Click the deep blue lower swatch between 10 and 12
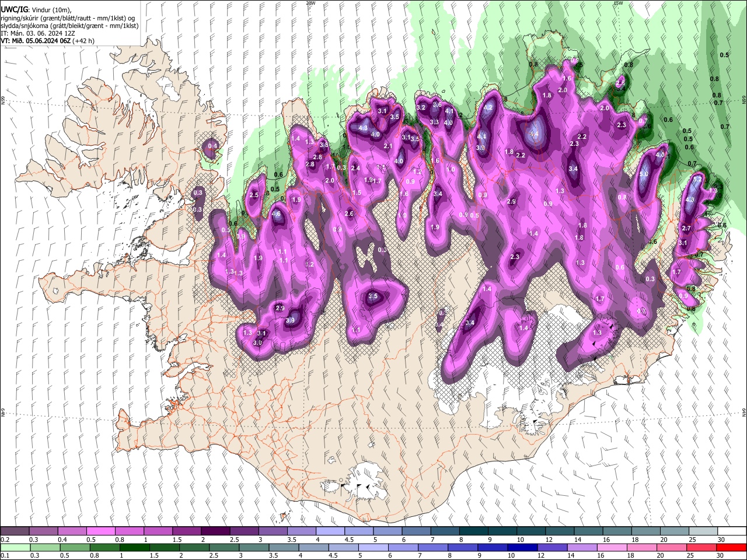 pyautogui.click(x=523, y=548)
